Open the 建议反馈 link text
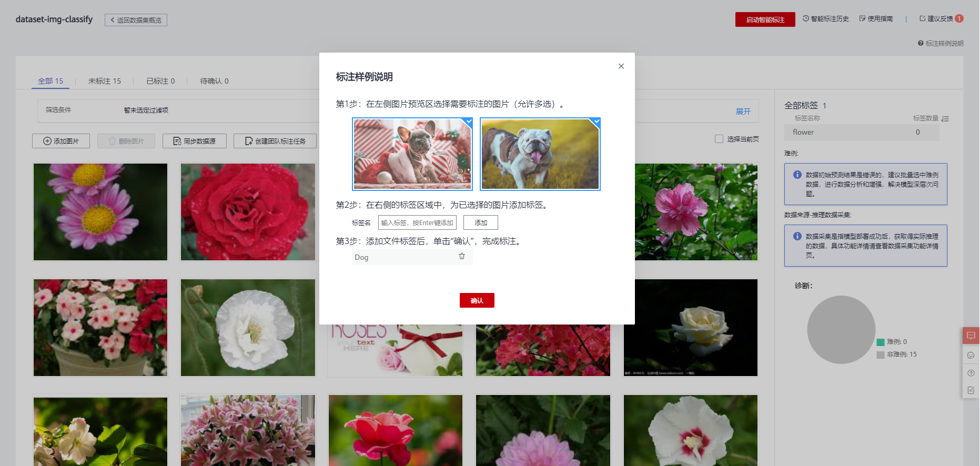Image resolution: width=980 pixels, height=466 pixels. coord(940,18)
